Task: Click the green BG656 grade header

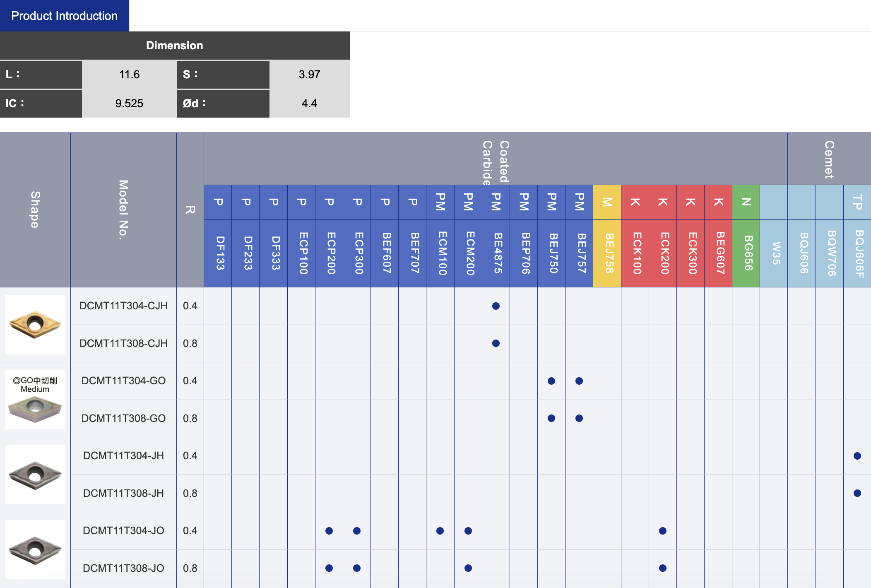Action: coord(746,253)
